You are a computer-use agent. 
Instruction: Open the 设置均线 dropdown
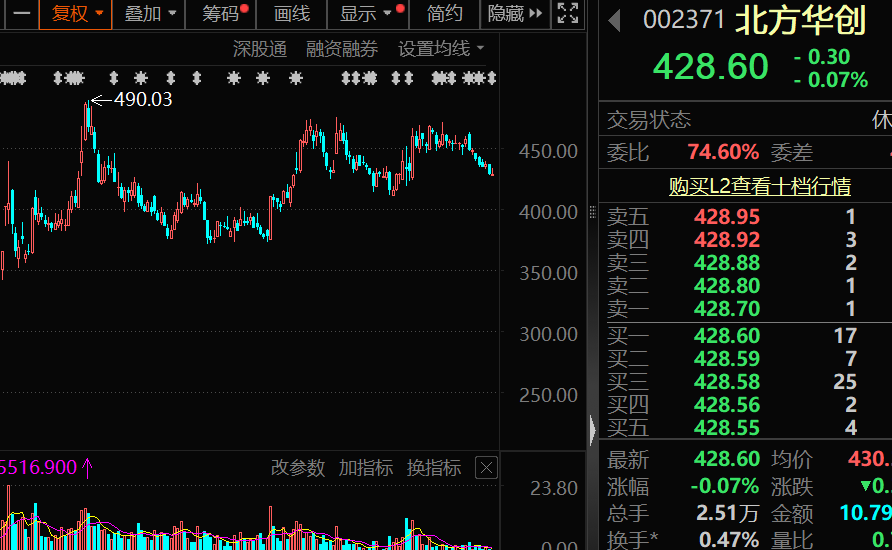441,49
